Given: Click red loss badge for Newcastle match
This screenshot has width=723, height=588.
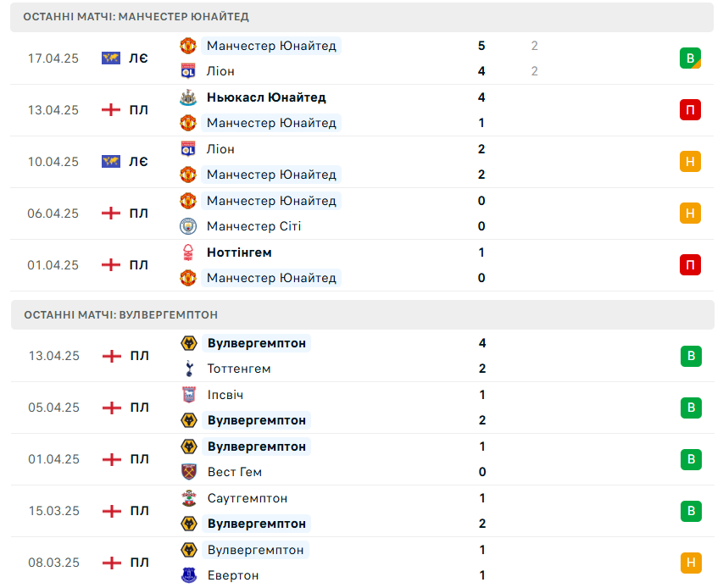Looking at the screenshot, I should click(690, 110).
